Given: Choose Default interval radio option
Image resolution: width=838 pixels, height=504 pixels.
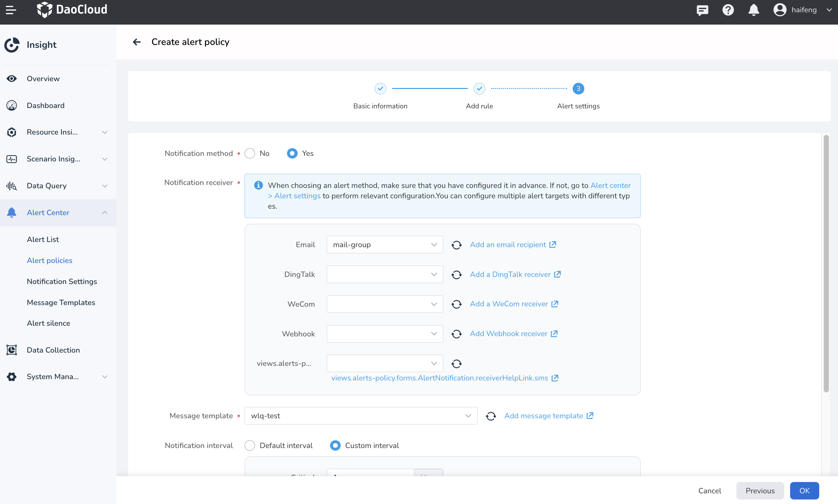Looking at the screenshot, I should click(x=250, y=445).
